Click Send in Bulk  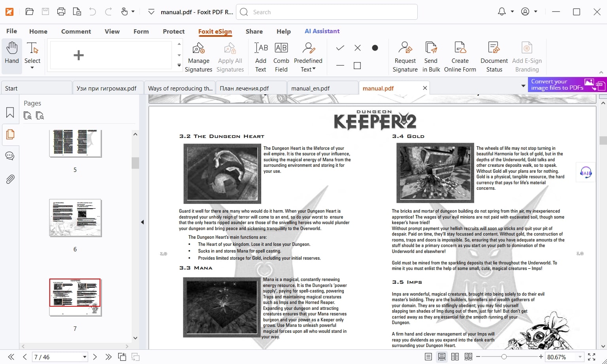(x=431, y=58)
